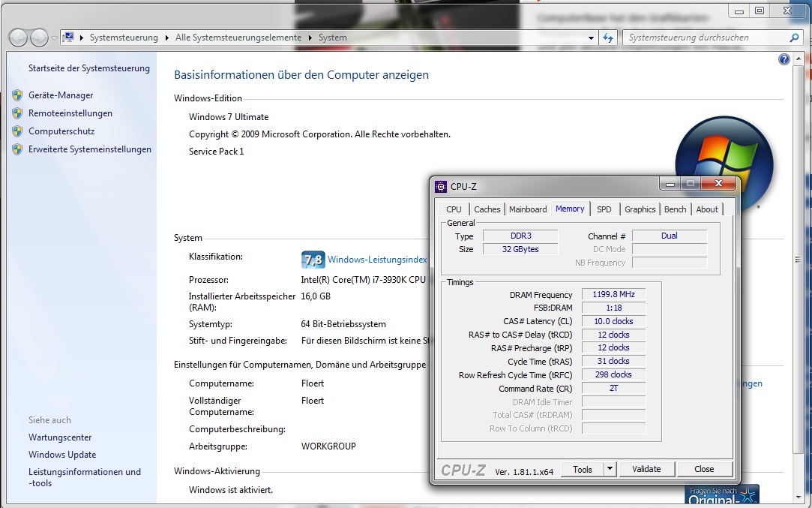Click Windows ist aktiviert status text
This screenshot has height=508, width=812.
230,490
